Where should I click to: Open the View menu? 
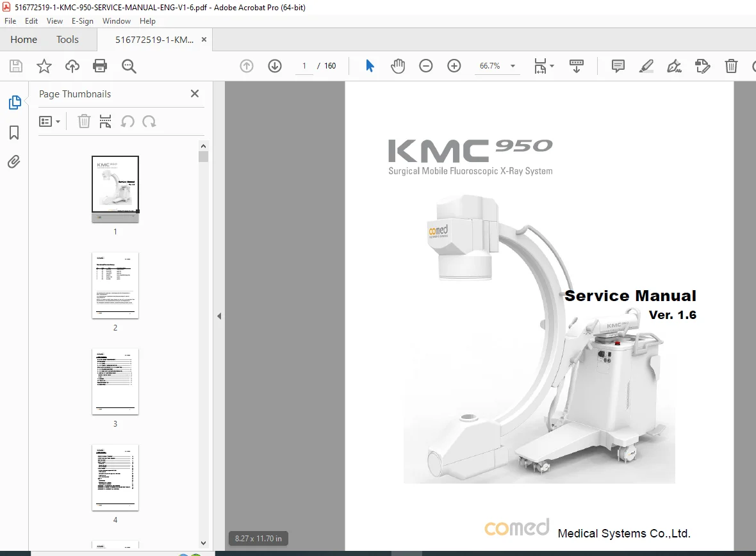(x=54, y=21)
